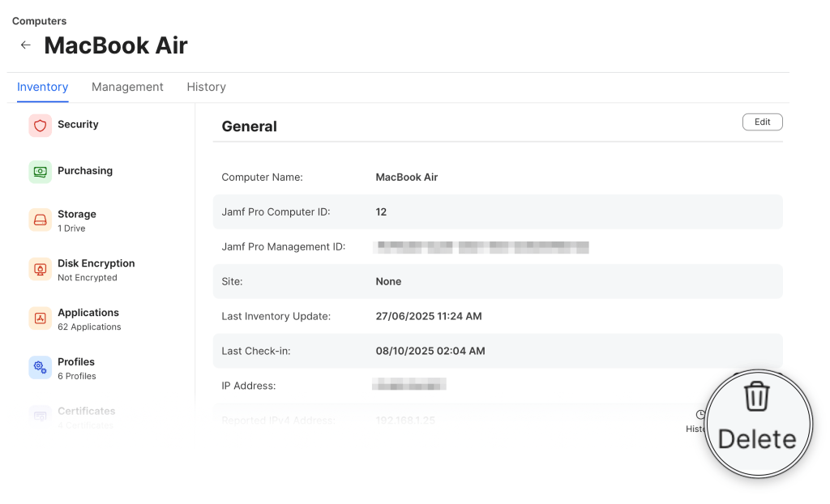830x504 pixels.
Task: Select the Disk Encryption icon
Action: coord(40,270)
